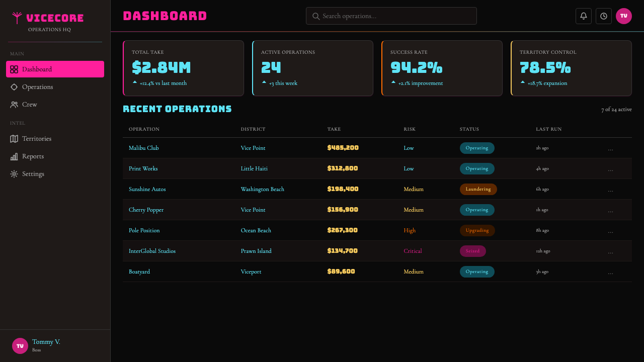Sort by Take column header
This screenshot has width=644, height=362.
[334, 129]
